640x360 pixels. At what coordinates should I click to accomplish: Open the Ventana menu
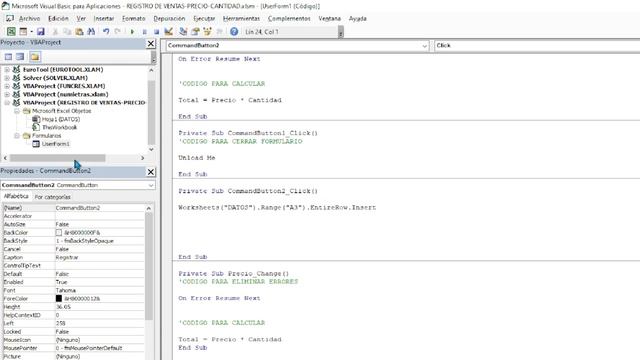329,18
